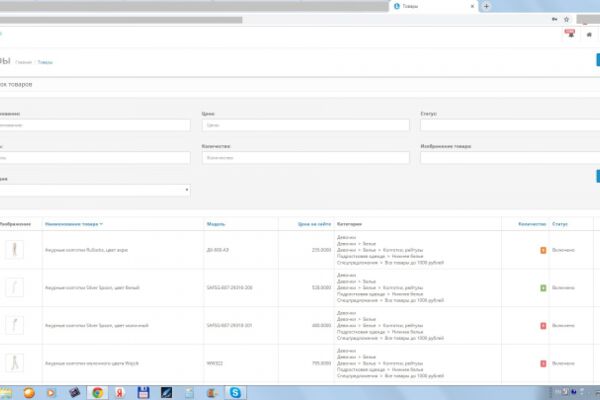600x400 pixels.
Task: Focus the product name filter input
Action: [95, 125]
